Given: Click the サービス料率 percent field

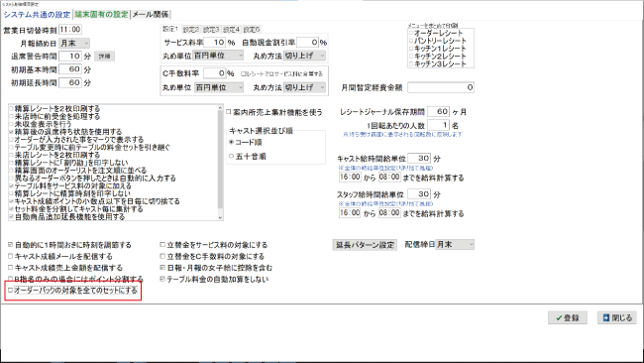Looking at the screenshot, I should pyautogui.click(x=214, y=43).
